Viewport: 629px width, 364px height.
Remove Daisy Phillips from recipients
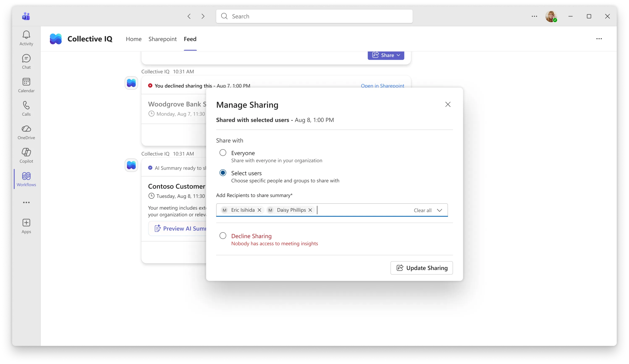[310, 210]
